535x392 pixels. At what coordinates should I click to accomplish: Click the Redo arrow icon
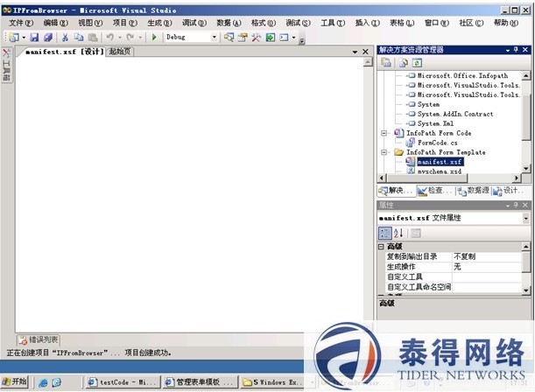pos(130,37)
